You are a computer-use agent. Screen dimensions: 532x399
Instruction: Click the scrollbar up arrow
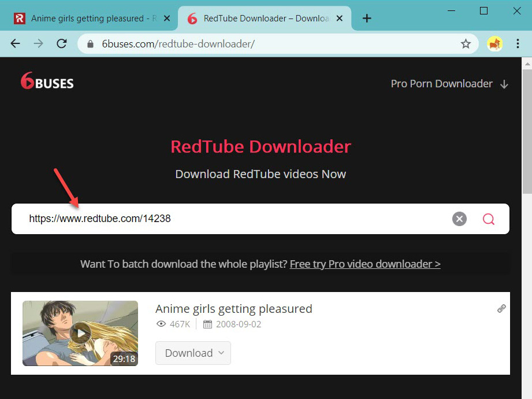point(527,64)
